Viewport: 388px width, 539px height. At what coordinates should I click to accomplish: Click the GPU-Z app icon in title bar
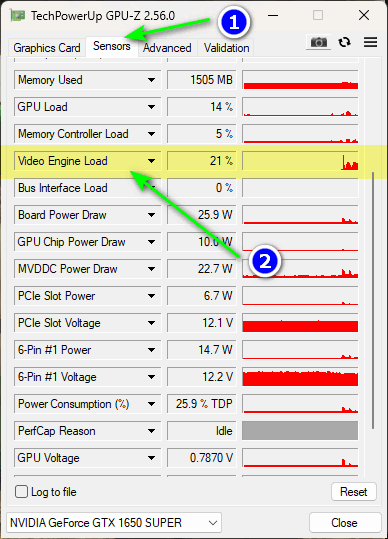(17, 16)
